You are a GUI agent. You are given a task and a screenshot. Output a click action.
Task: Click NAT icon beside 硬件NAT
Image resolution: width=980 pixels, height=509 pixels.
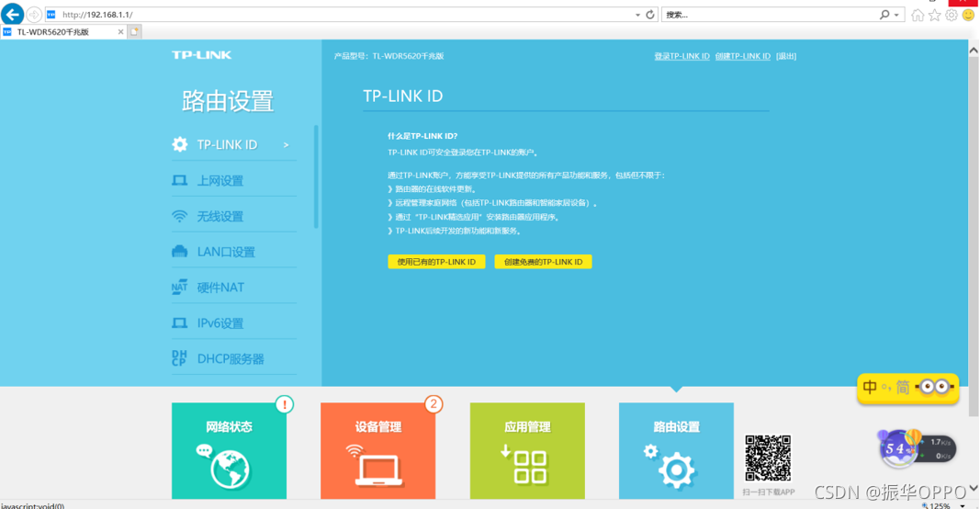pos(179,287)
